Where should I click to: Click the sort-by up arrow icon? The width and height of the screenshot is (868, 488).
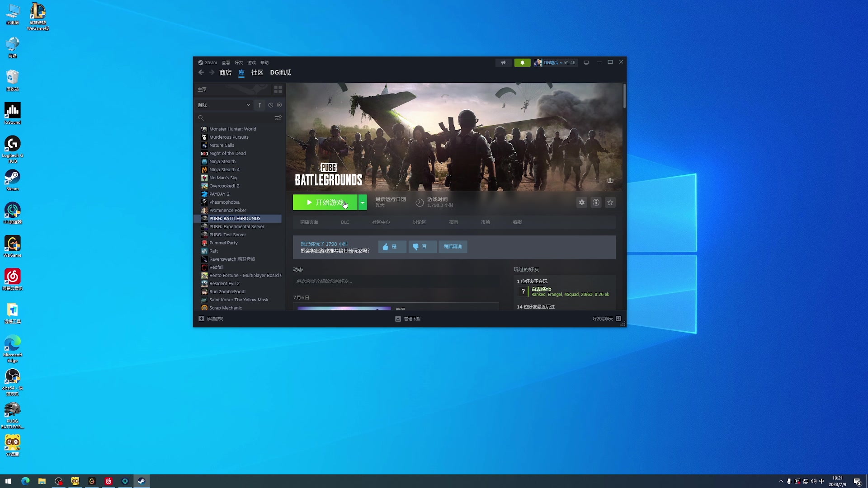(x=259, y=105)
